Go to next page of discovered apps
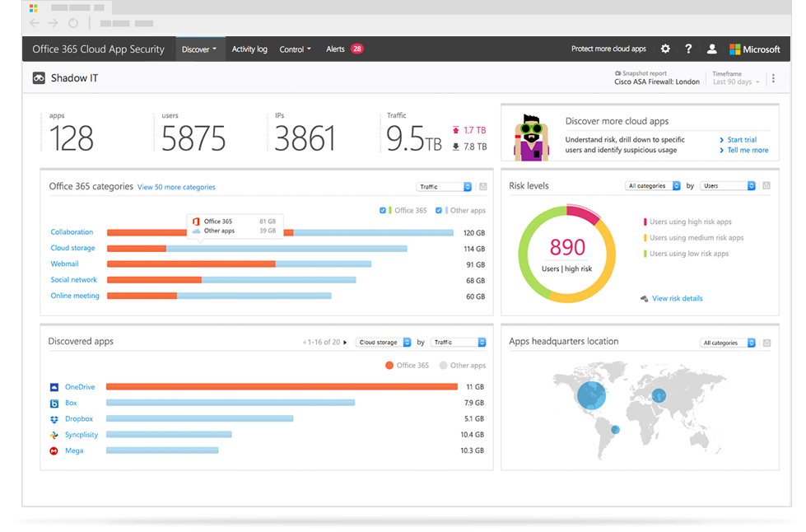The width and height of the screenshot is (806, 532). click(x=345, y=343)
